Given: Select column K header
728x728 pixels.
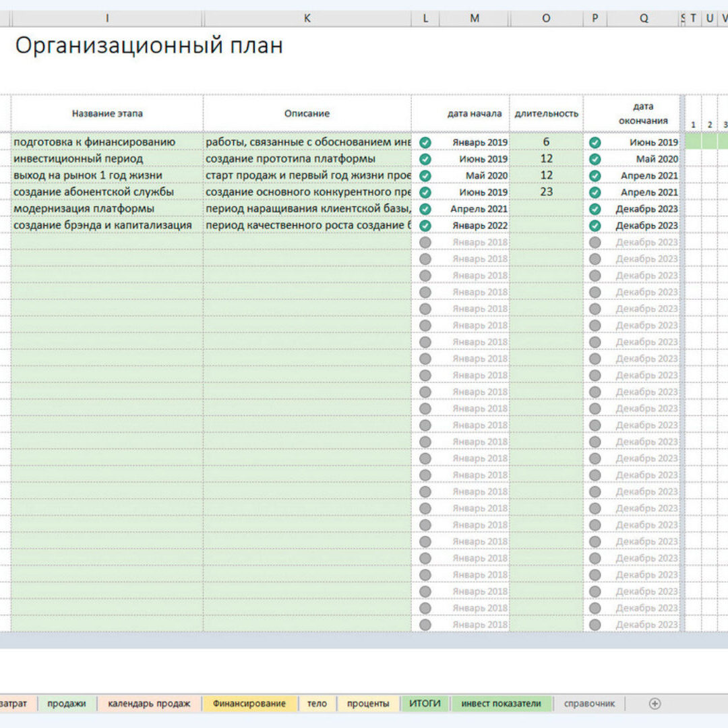Looking at the screenshot, I should click(x=307, y=19).
